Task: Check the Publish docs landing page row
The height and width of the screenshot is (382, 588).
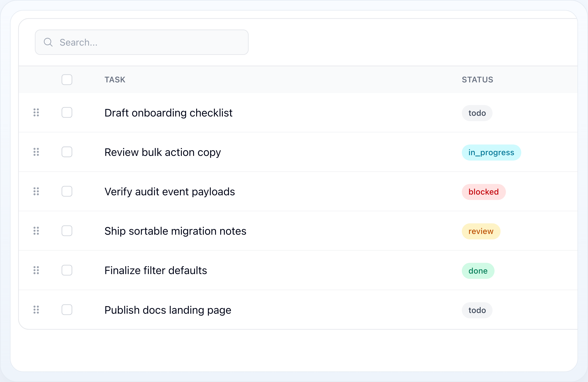Action: pos(67,310)
